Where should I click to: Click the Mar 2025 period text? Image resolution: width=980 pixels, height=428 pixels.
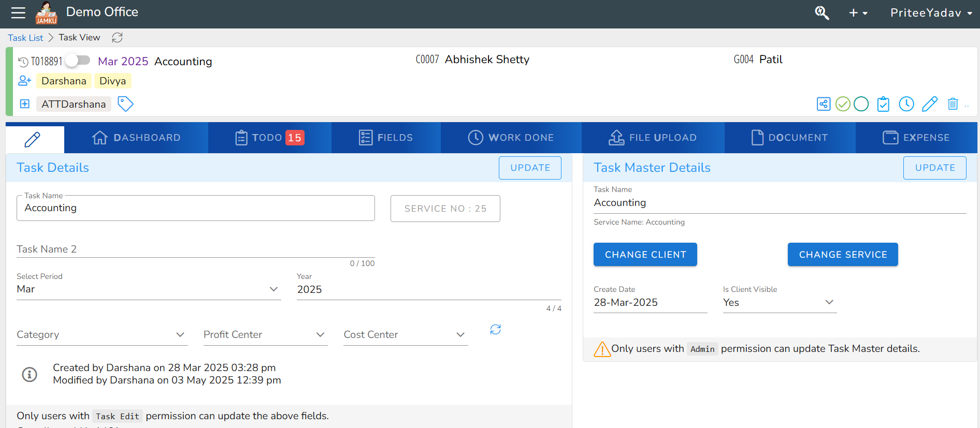click(x=123, y=62)
